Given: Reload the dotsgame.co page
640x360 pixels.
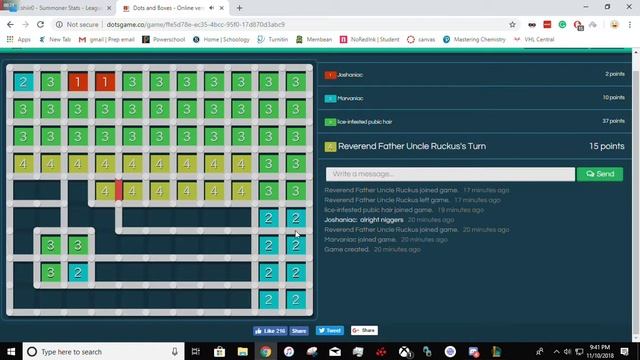Looking at the screenshot, I should click(40, 24).
